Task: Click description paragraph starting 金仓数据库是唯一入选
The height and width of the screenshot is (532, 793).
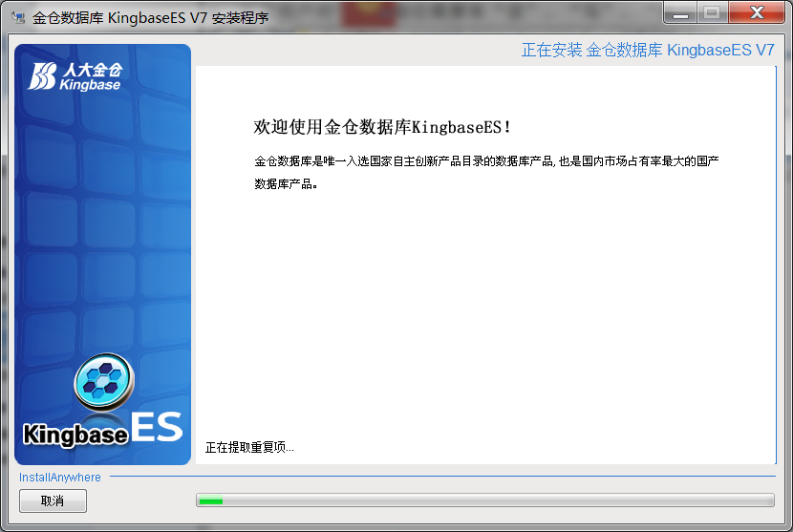Action: (486, 173)
